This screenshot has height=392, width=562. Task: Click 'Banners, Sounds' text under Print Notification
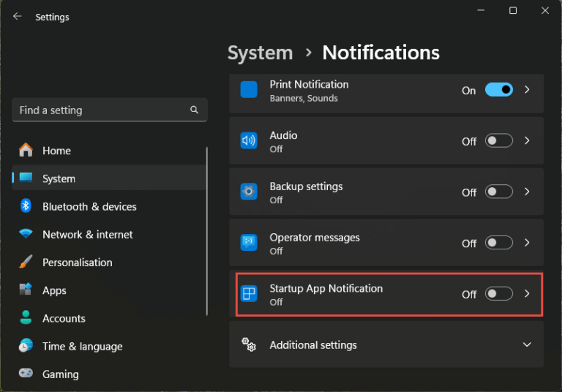(304, 98)
